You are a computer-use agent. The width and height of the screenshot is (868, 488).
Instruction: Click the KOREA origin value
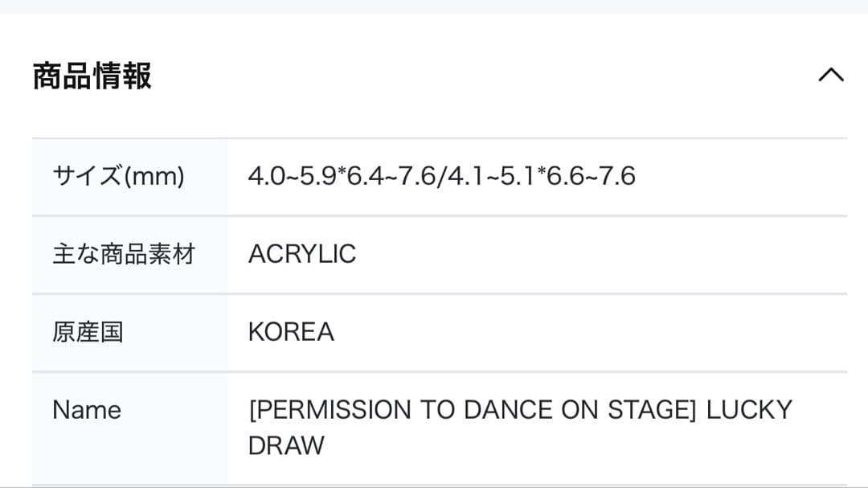[290, 332]
